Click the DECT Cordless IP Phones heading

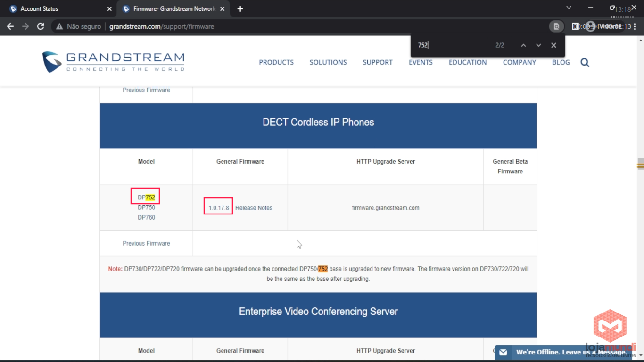[x=318, y=123]
